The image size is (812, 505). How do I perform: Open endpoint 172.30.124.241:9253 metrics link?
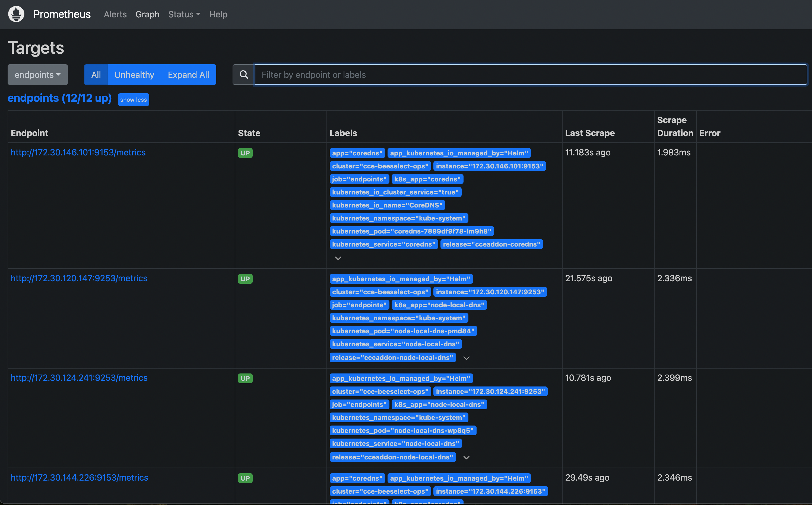79,378
